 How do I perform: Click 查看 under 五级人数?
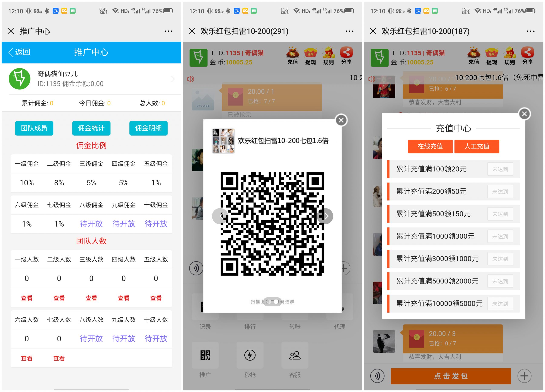pyautogui.click(x=156, y=298)
